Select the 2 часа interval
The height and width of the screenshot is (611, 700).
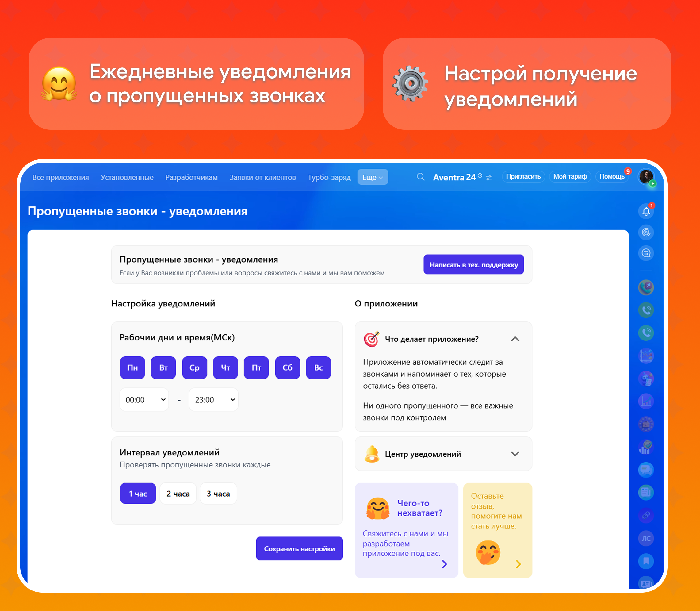(178, 493)
